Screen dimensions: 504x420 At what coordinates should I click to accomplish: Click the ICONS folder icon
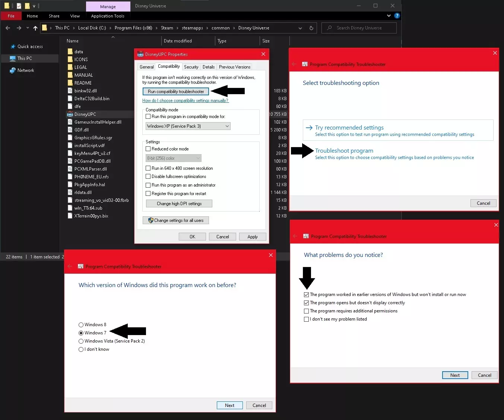click(70, 60)
